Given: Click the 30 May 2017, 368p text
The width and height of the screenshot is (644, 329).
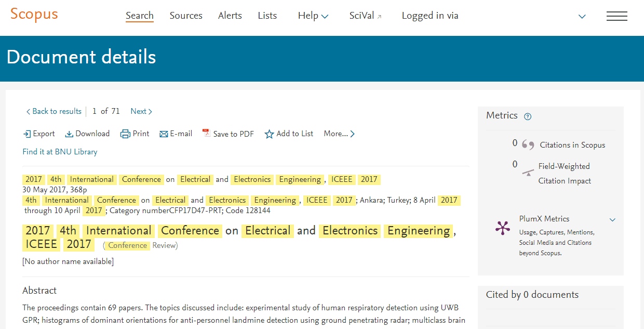Looking at the screenshot, I should click(55, 190).
